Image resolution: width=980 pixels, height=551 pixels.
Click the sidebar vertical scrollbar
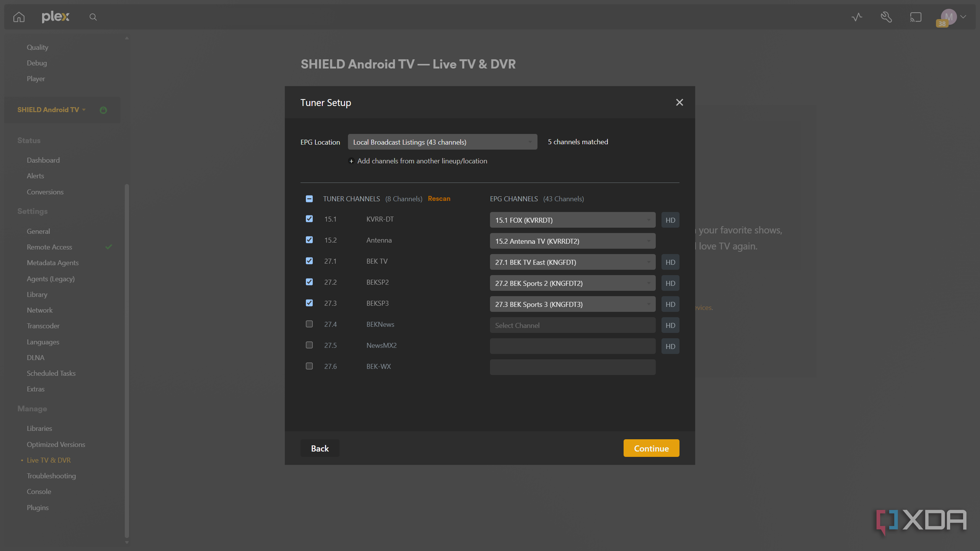click(127, 361)
